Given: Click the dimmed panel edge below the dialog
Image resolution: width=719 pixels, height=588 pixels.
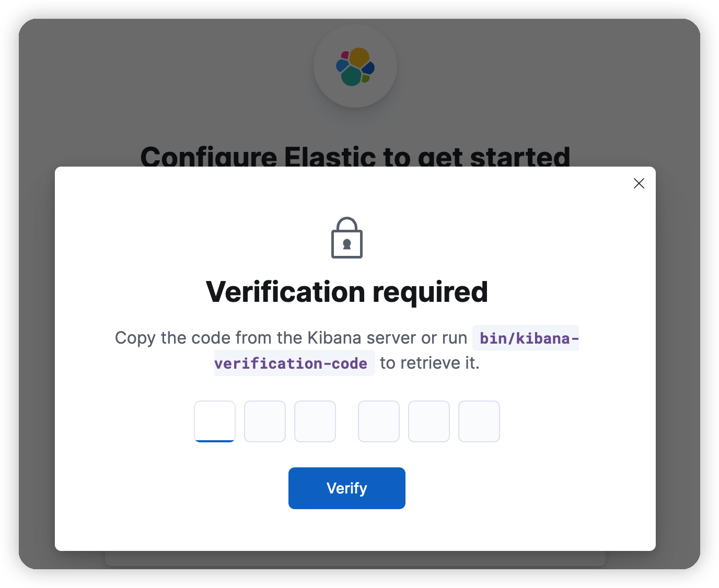Looking at the screenshot, I should [355, 558].
